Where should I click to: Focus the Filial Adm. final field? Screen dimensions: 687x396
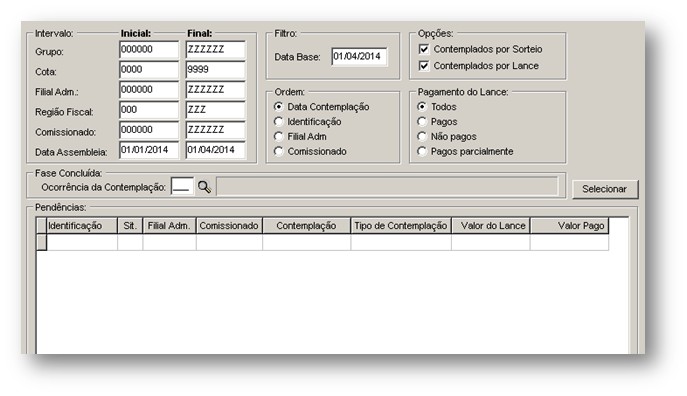(x=216, y=90)
